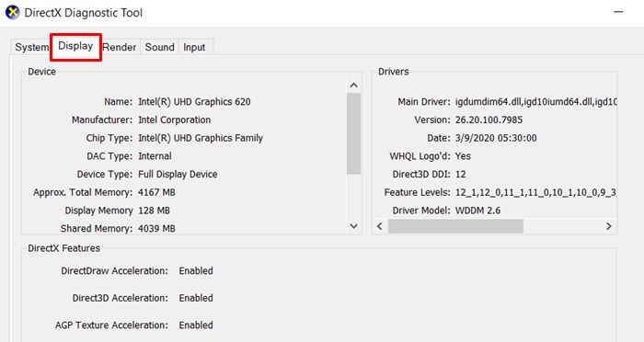Open the Sound tab
644x342 pixels.
159,47
